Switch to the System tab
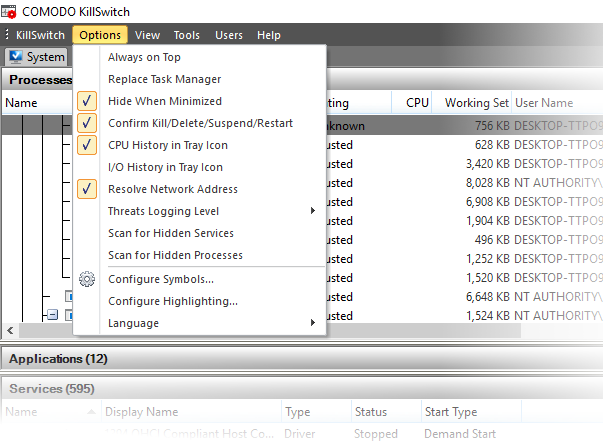603x447 pixels. 37,57
